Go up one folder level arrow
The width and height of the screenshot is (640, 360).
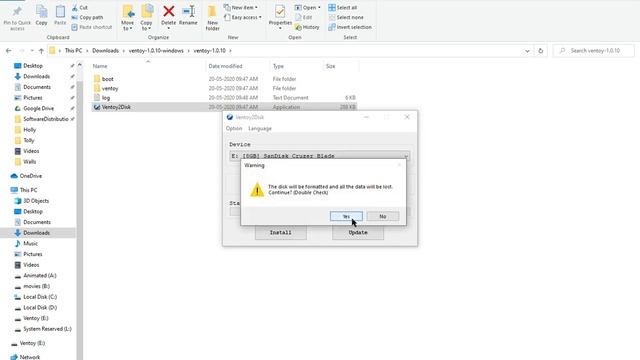[x=41, y=51]
